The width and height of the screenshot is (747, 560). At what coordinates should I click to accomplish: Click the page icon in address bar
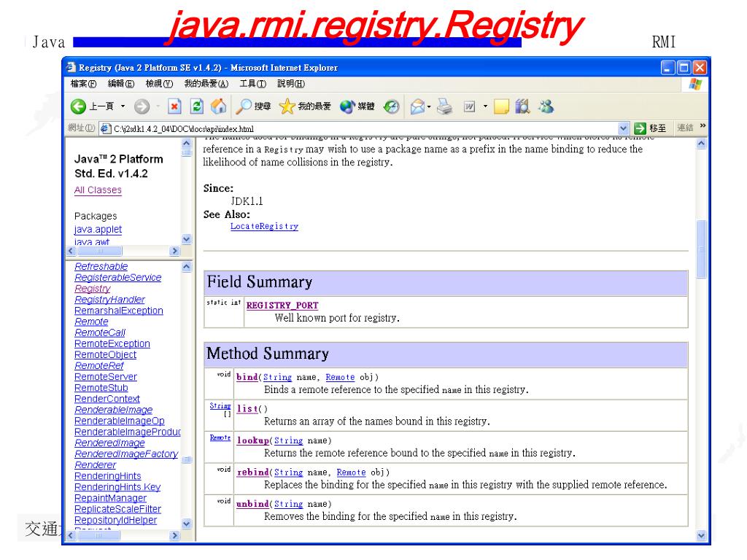click(x=106, y=128)
